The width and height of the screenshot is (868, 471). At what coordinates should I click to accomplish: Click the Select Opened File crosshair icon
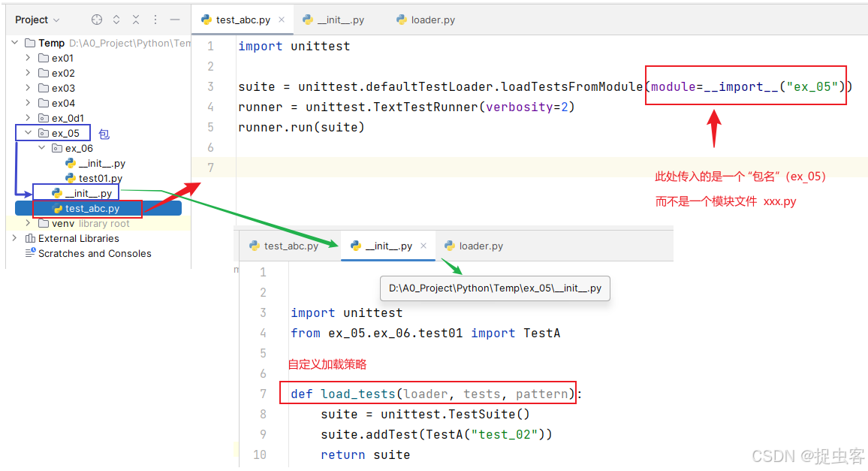97,20
